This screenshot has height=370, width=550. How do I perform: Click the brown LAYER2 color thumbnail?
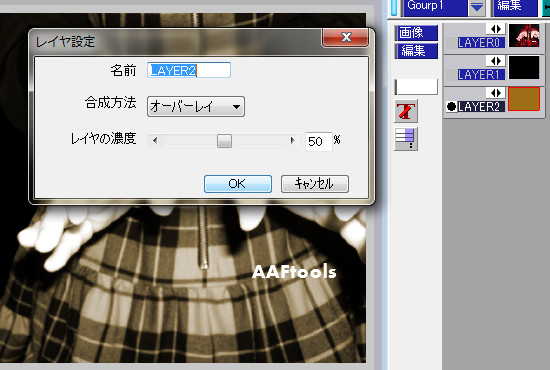click(524, 99)
